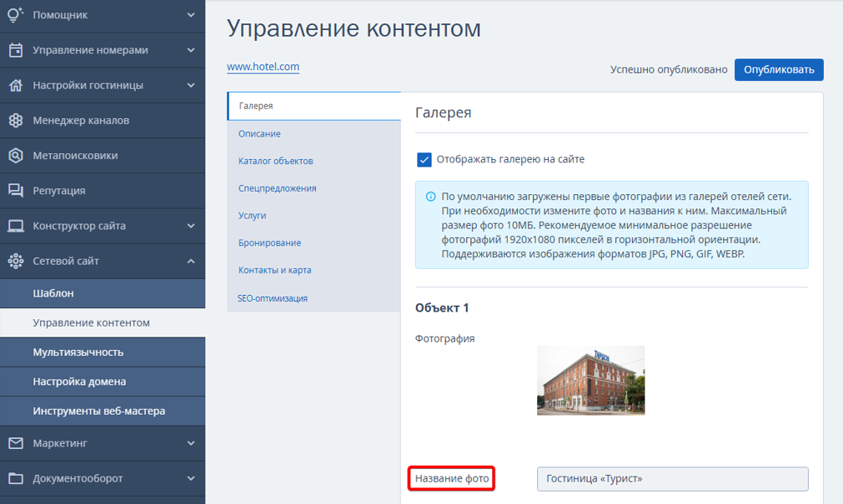Expand the Маркетинг section chevron
This screenshot has height=504, width=843.
coord(191,443)
